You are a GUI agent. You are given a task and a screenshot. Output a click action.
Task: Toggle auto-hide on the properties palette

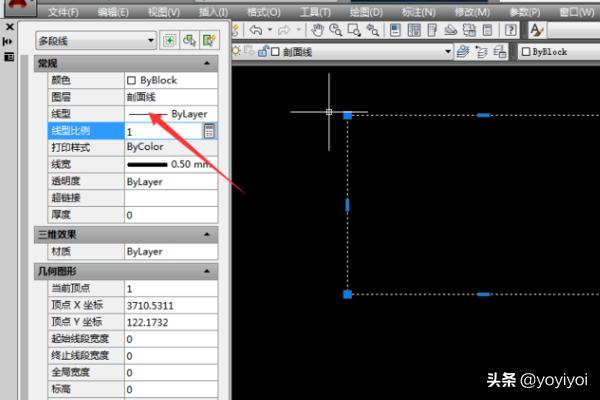point(8,41)
